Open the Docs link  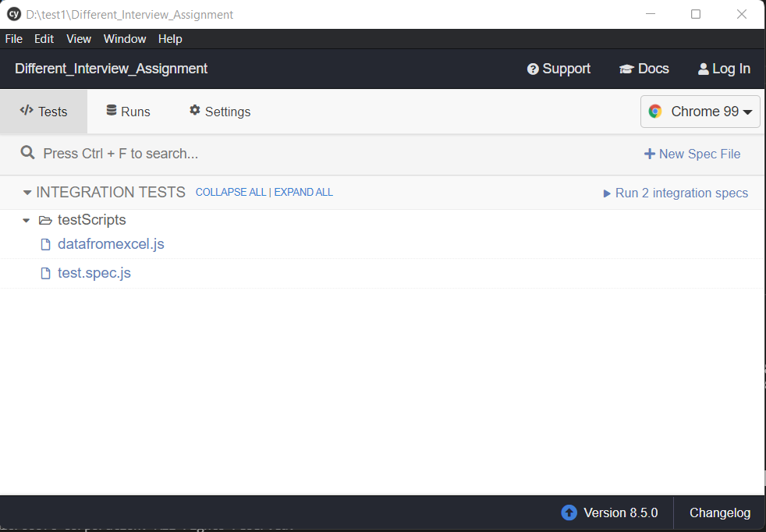point(644,69)
